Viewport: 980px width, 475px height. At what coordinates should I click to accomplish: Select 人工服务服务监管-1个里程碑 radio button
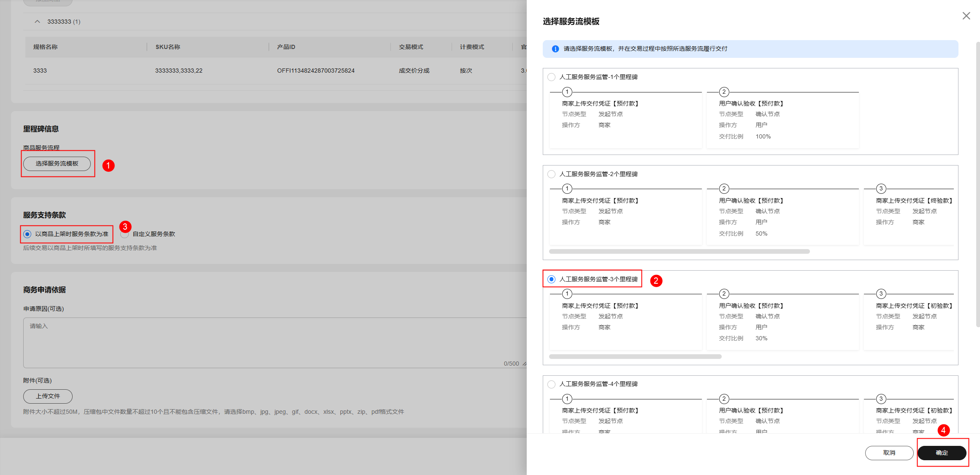click(551, 77)
